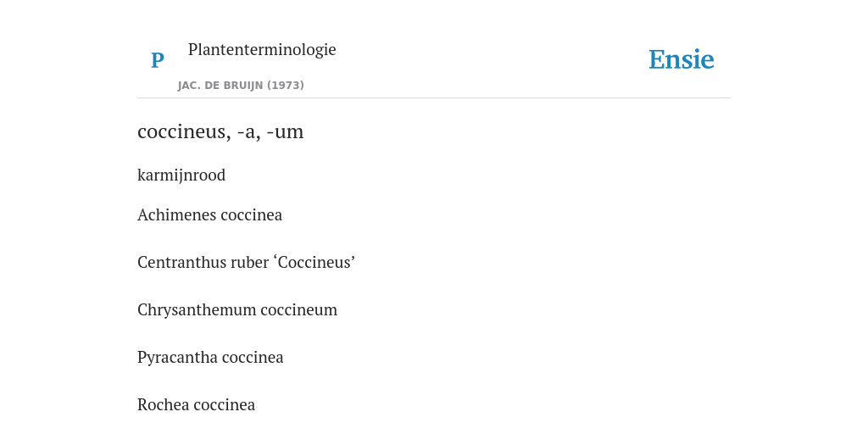Click the definition word karmijnrood
Screen dimensions: 868x434
point(181,175)
